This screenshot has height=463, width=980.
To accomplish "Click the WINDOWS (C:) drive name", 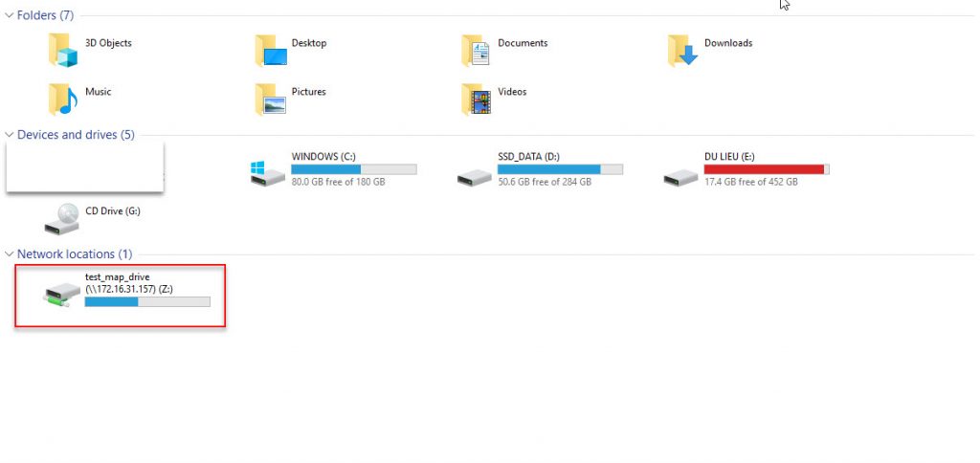I will click(323, 156).
